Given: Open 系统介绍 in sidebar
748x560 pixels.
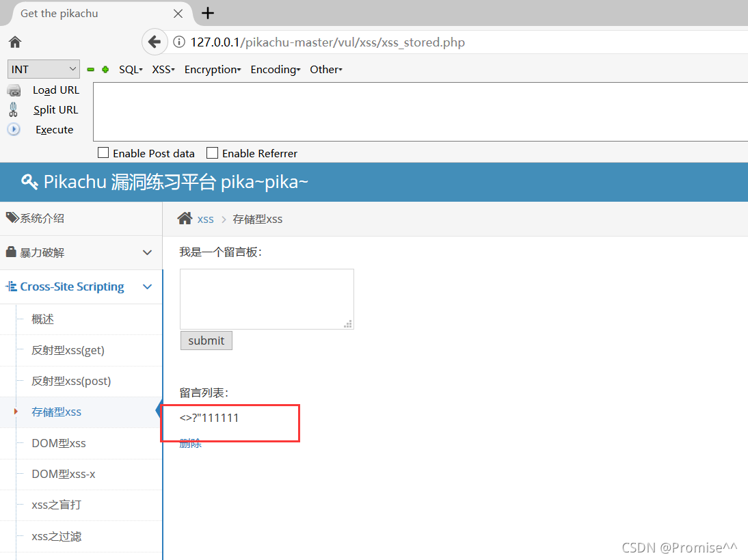Looking at the screenshot, I should click(x=81, y=219).
